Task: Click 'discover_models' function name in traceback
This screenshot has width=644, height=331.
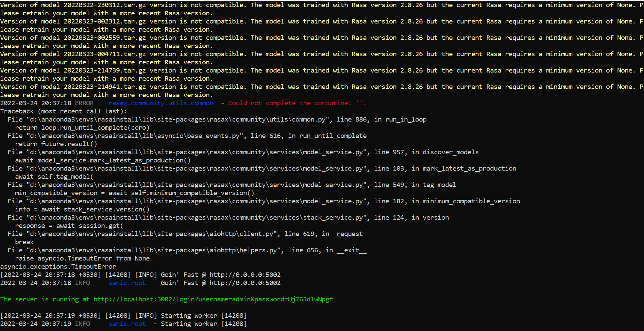Action: (451, 152)
